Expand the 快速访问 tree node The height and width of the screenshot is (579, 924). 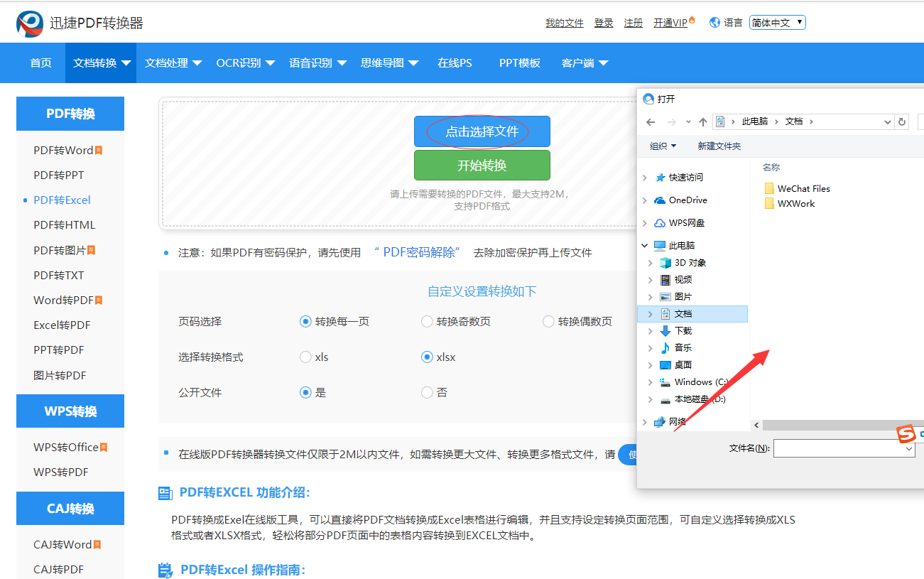[x=645, y=178]
